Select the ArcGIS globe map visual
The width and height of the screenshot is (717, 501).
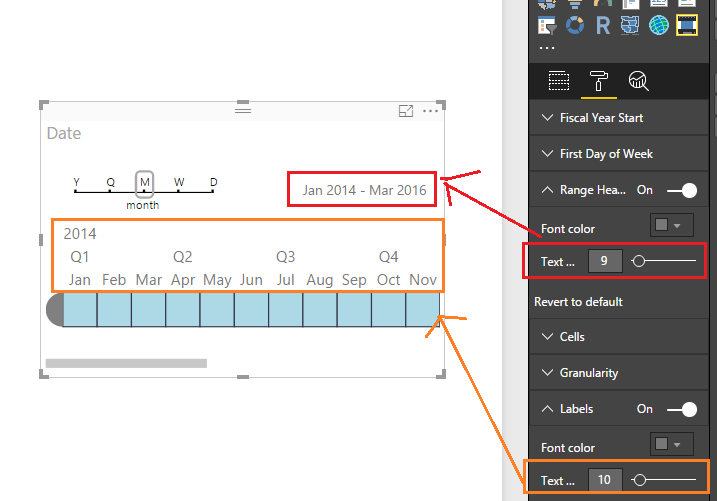point(658,25)
